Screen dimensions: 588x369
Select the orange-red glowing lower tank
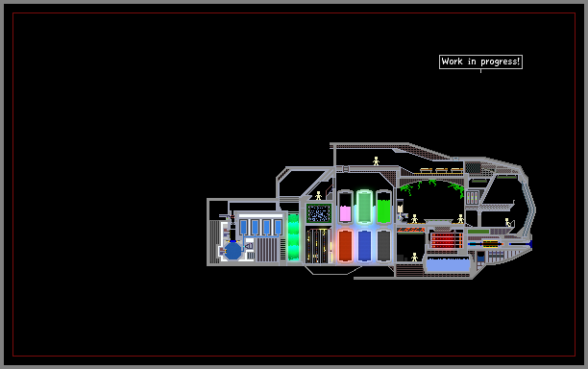pos(345,246)
